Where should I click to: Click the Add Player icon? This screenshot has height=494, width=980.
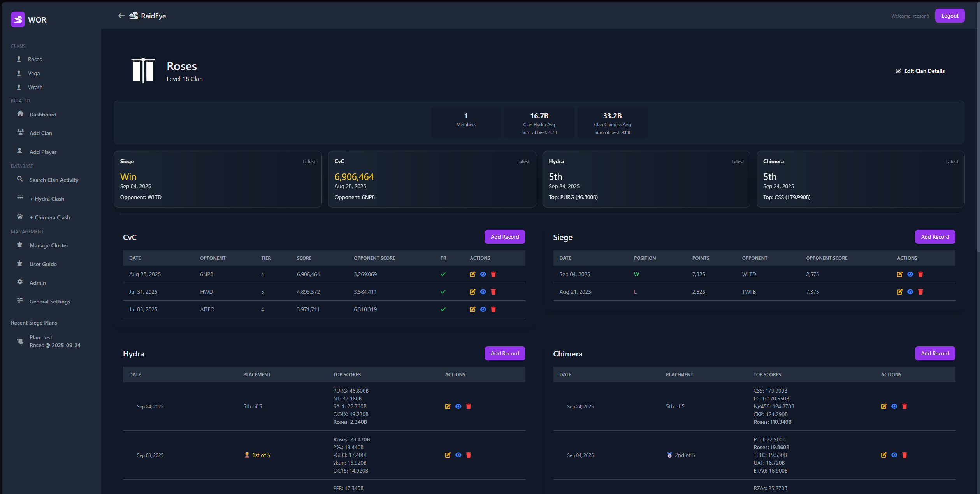pos(20,151)
